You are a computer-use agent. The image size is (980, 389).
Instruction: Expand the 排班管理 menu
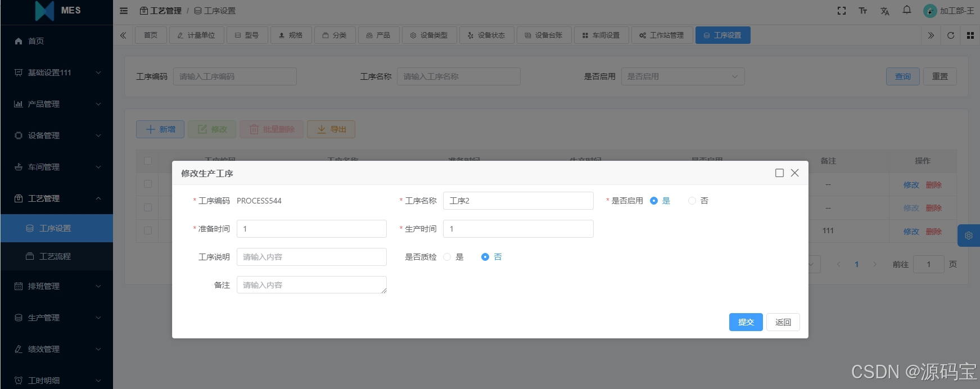98,286
